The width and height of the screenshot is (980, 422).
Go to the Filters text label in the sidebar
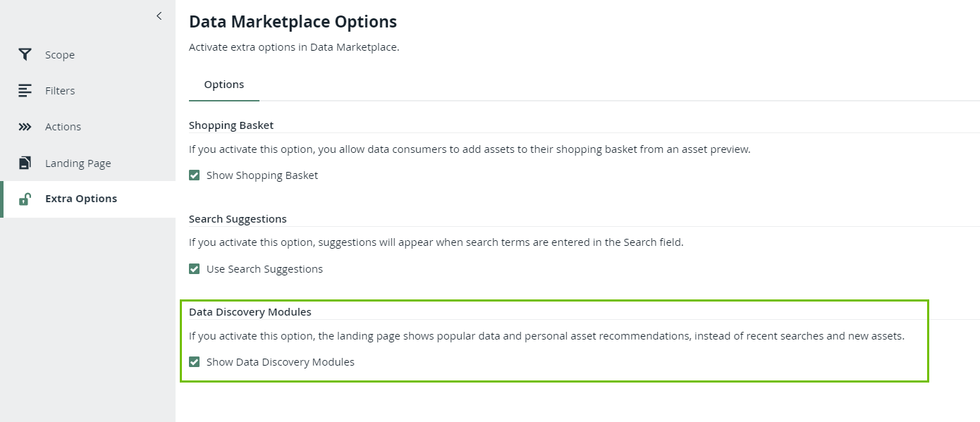pos(60,91)
